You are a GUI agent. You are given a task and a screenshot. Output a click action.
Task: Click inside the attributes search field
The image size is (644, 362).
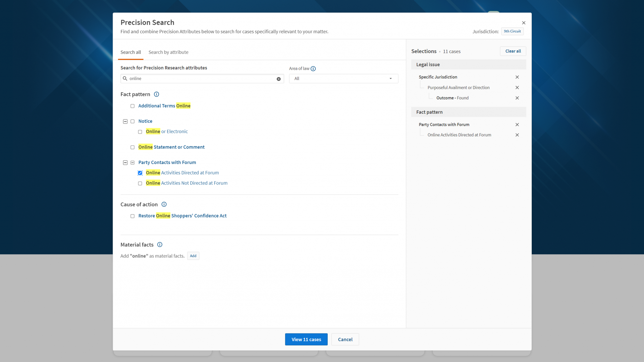pos(201,79)
